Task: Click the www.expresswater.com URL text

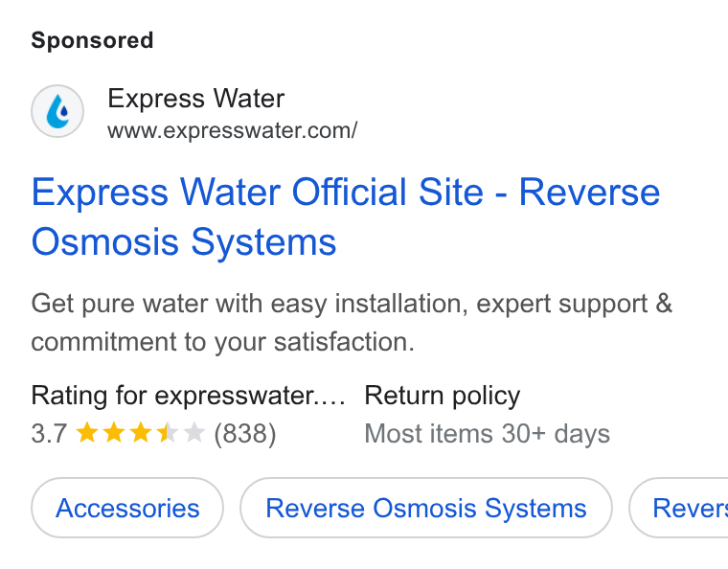Action: 232,130
